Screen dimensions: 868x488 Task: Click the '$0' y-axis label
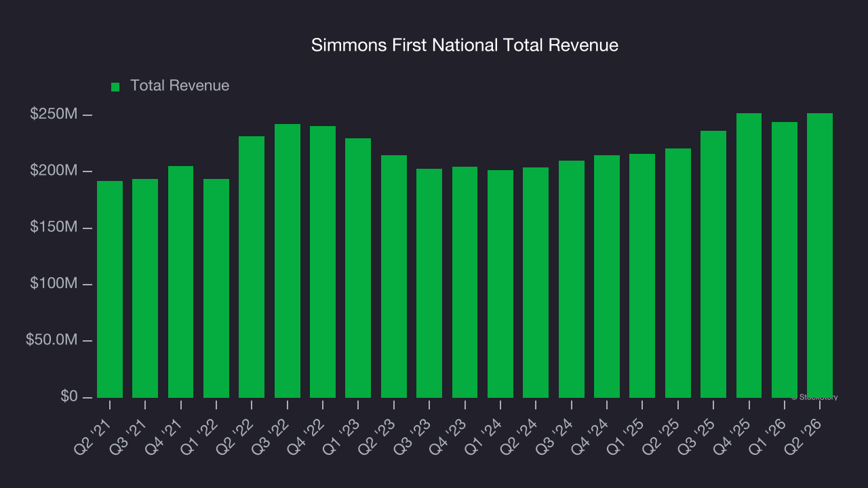tap(68, 396)
